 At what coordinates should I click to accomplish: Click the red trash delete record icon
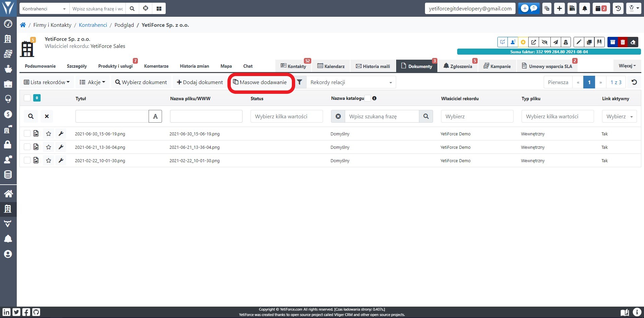(623, 42)
